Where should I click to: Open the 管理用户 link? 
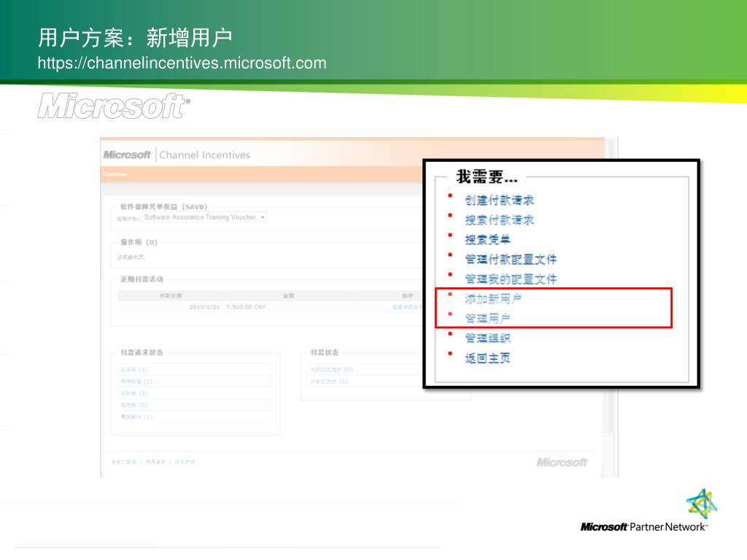(488, 318)
